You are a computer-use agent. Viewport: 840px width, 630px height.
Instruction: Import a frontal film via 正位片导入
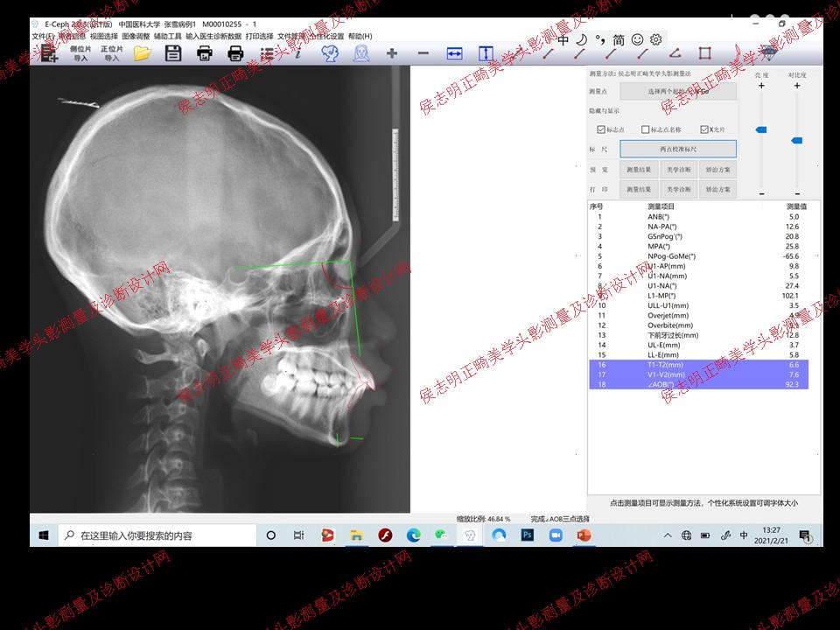(111, 53)
